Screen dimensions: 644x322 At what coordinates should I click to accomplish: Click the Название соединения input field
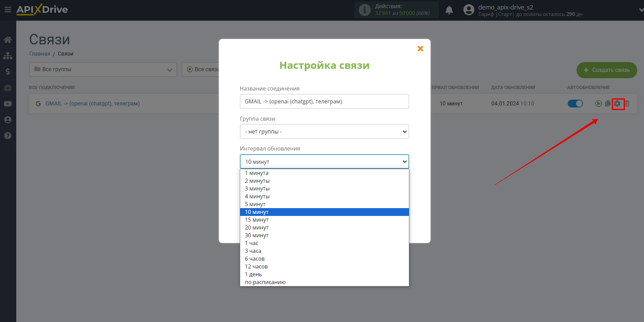(324, 101)
